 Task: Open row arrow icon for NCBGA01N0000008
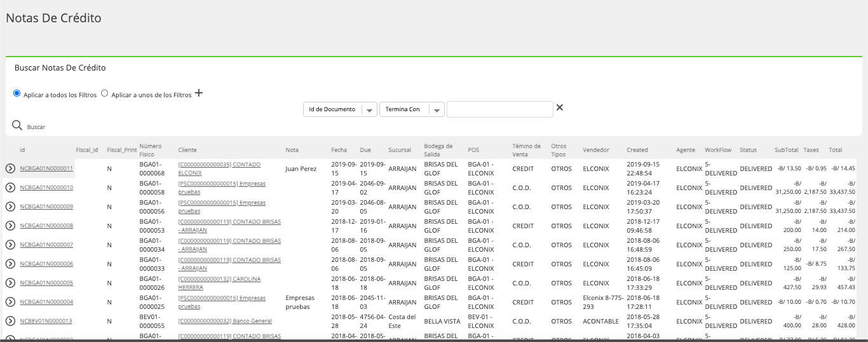pos(10,226)
